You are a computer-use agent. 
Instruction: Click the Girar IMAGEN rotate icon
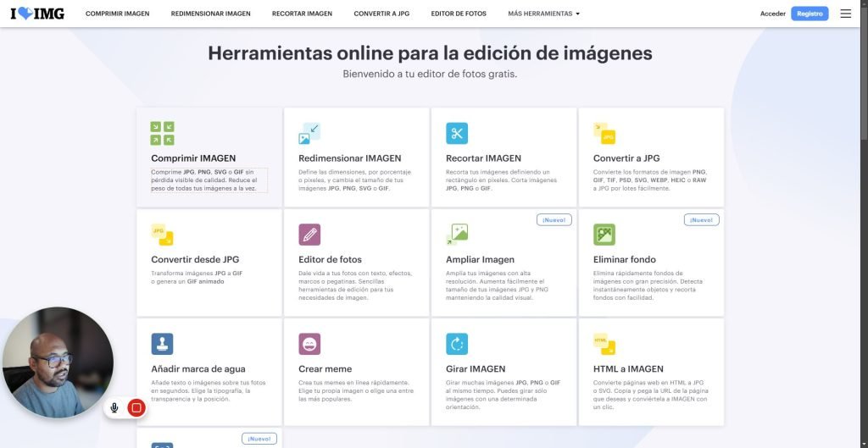pyautogui.click(x=457, y=344)
